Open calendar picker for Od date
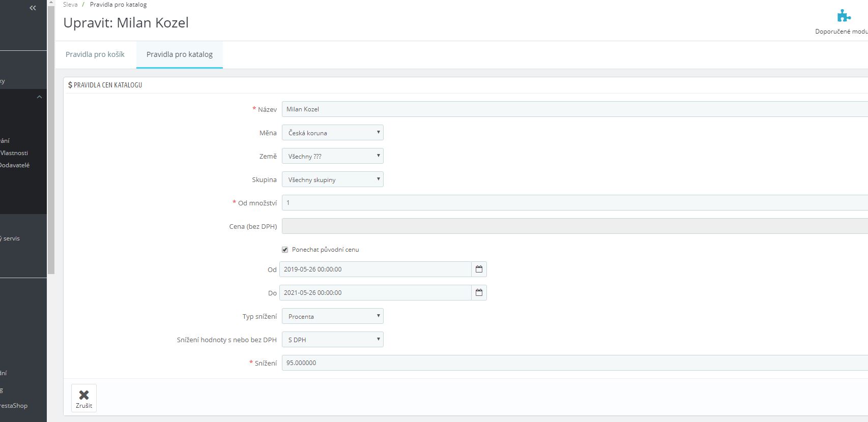Viewport: 868px width, 422px height. click(479, 269)
